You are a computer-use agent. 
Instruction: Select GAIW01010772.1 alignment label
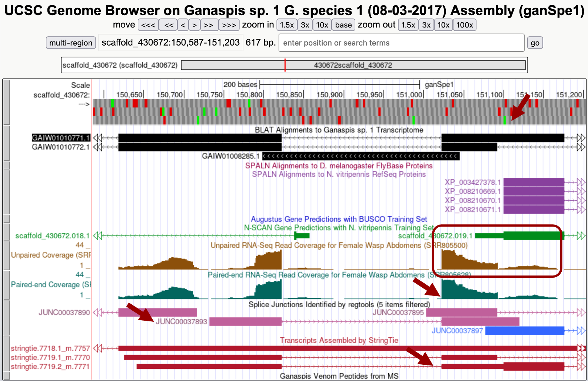[61, 147]
